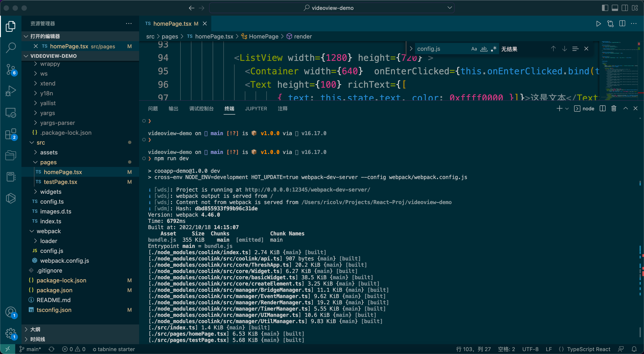This screenshot has height=354, width=644.
Task: Toggle Use Regular Expression in find widget
Action: click(494, 49)
